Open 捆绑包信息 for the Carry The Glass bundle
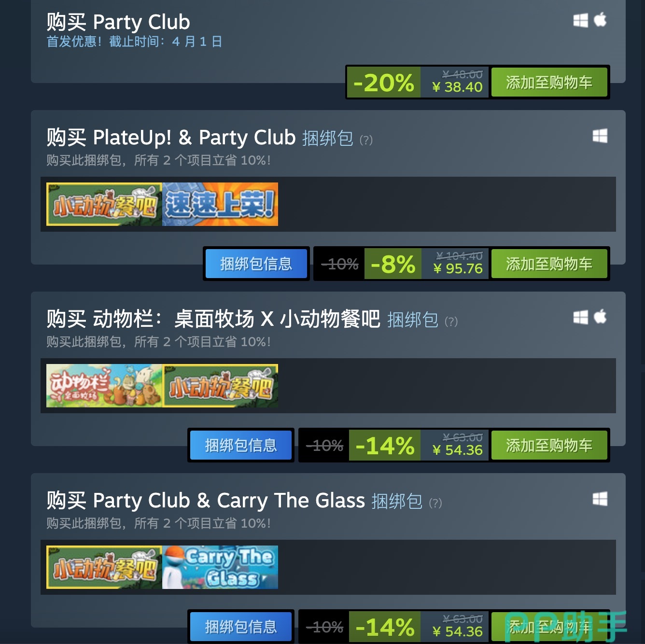 click(x=241, y=627)
